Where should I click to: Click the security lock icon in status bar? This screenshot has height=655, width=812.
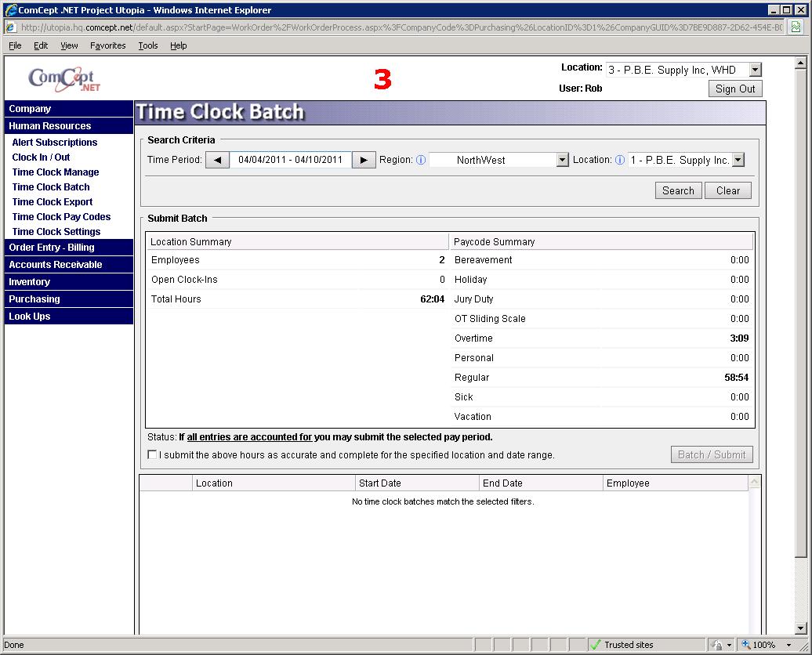[717, 645]
